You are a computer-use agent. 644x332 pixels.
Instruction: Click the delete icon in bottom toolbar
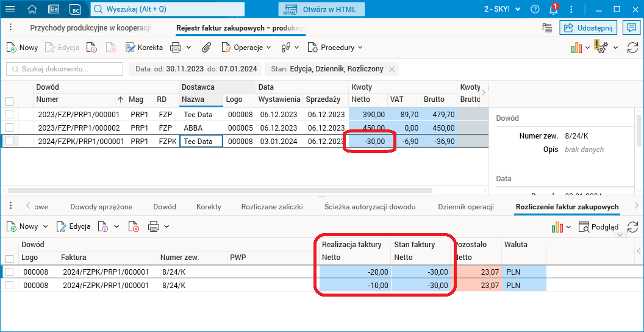(134, 226)
